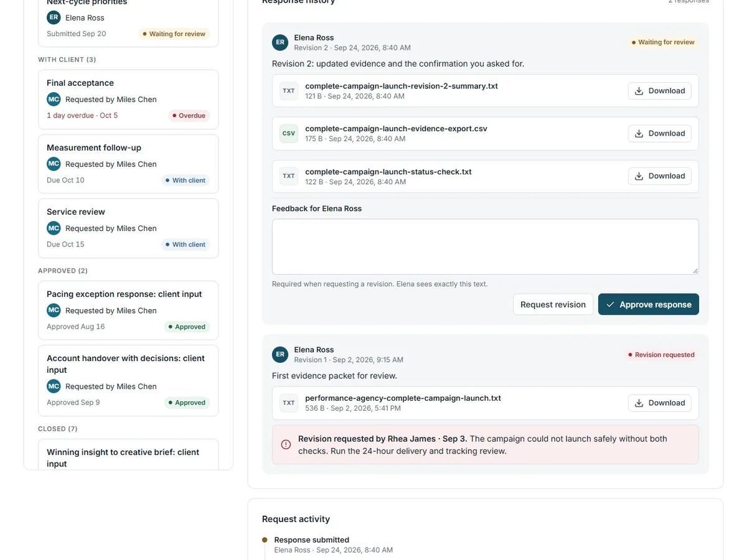This screenshot has height=560, width=747.
Task: Click Waiting for review badge on Revision 2
Action: (662, 42)
